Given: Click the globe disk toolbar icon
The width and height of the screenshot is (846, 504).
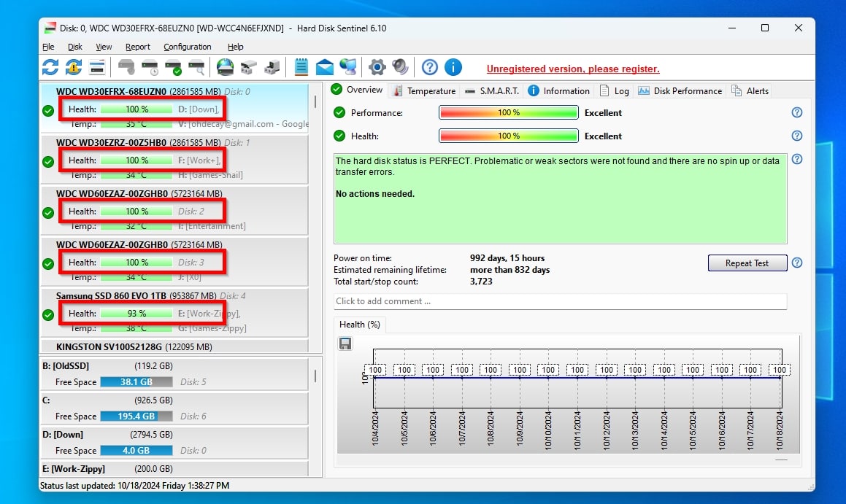Looking at the screenshot, I should (x=225, y=68).
